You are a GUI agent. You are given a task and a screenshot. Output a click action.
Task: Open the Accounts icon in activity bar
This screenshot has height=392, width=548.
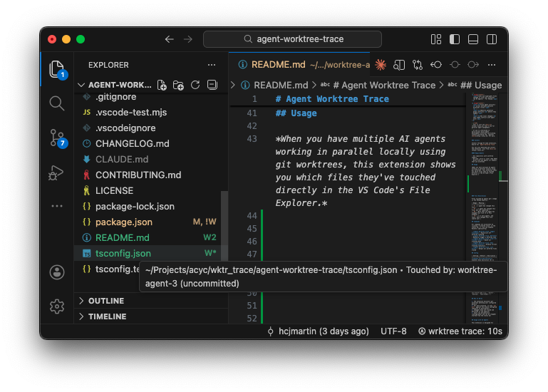57,272
